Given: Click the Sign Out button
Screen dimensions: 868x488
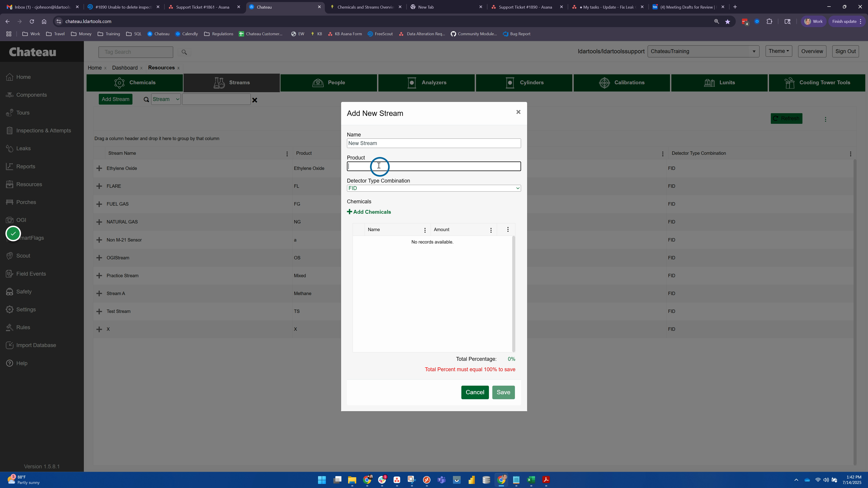Looking at the screenshot, I should point(845,52).
